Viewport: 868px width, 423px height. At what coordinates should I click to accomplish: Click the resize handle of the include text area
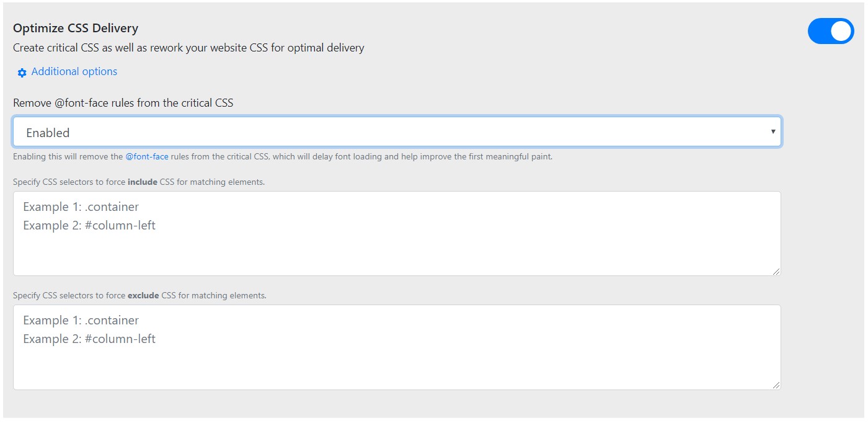(x=776, y=271)
